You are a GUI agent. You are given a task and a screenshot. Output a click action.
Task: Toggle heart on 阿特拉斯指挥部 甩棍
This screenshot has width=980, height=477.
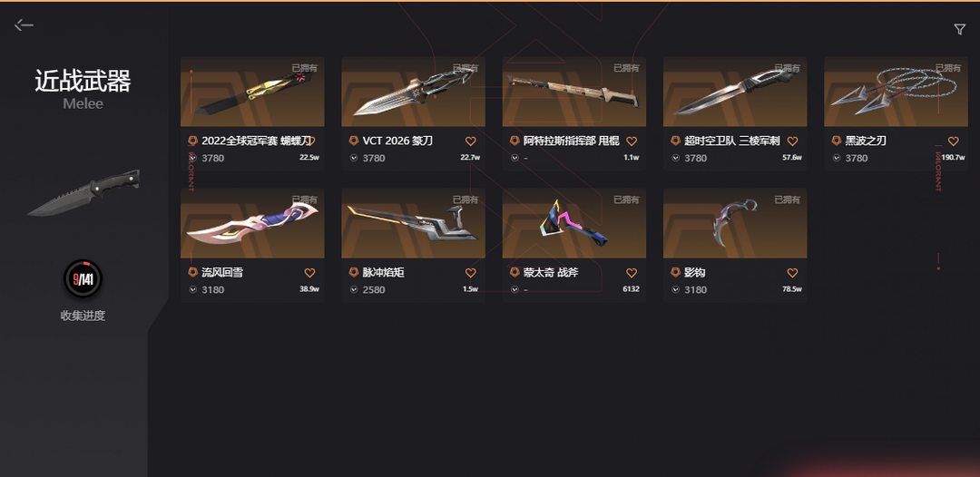click(632, 141)
